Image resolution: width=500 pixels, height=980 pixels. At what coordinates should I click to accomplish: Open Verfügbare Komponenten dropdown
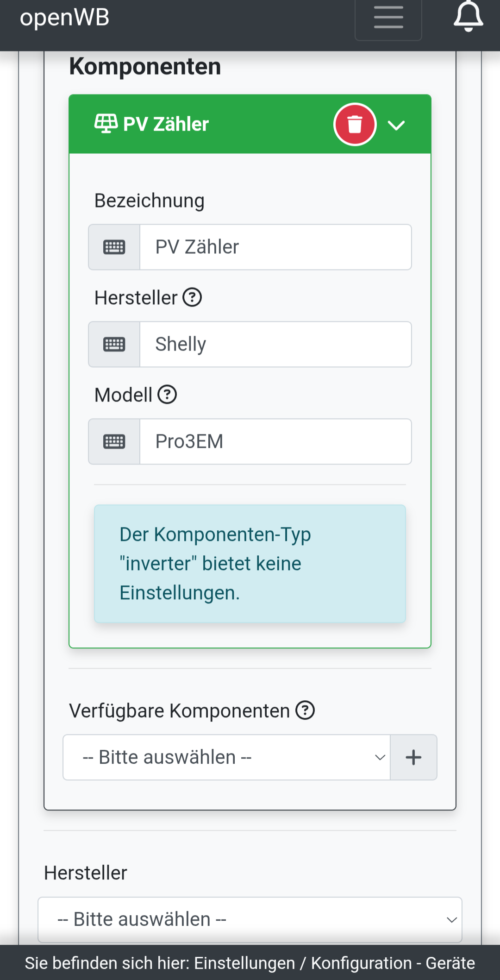(227, 758)
